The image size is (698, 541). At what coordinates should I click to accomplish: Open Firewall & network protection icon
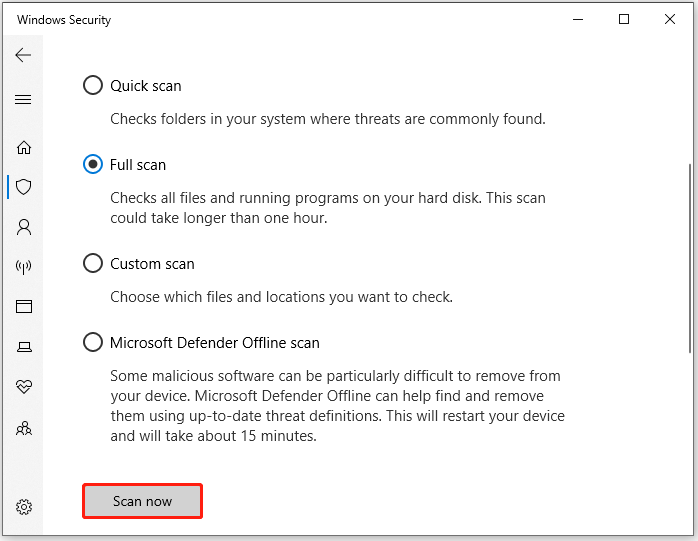(x=24, y=267)
